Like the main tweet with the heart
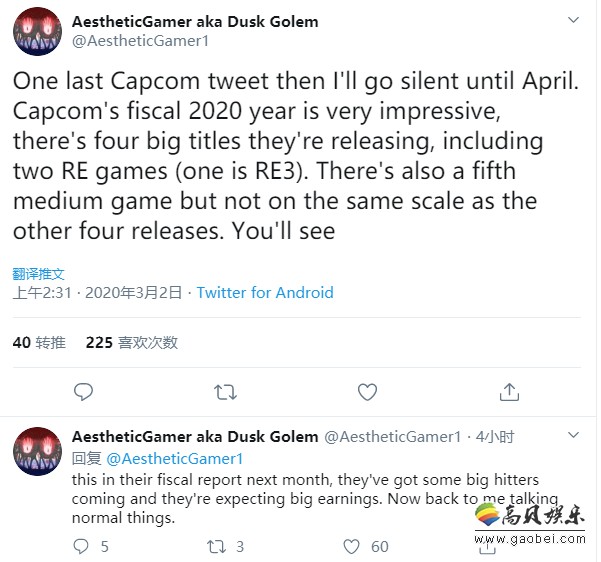601x562 pixels. 367,392
